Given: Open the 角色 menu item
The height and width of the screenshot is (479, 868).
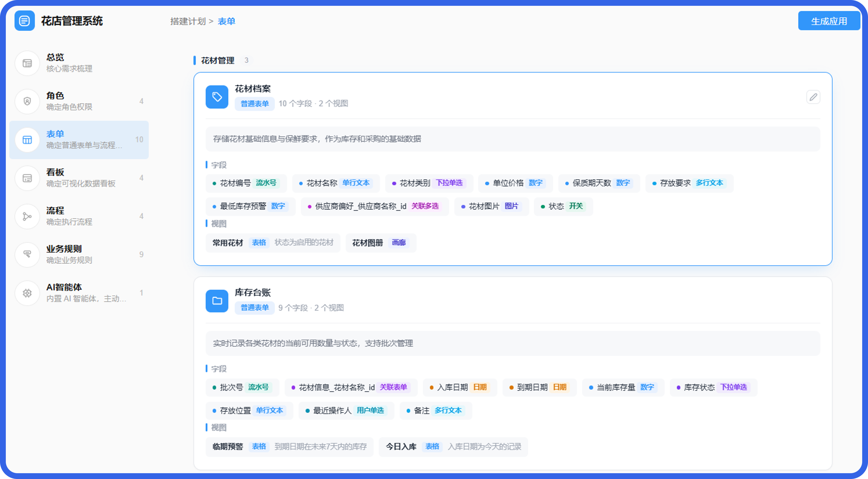Looking at the screenshot, I should pos(79,101).
